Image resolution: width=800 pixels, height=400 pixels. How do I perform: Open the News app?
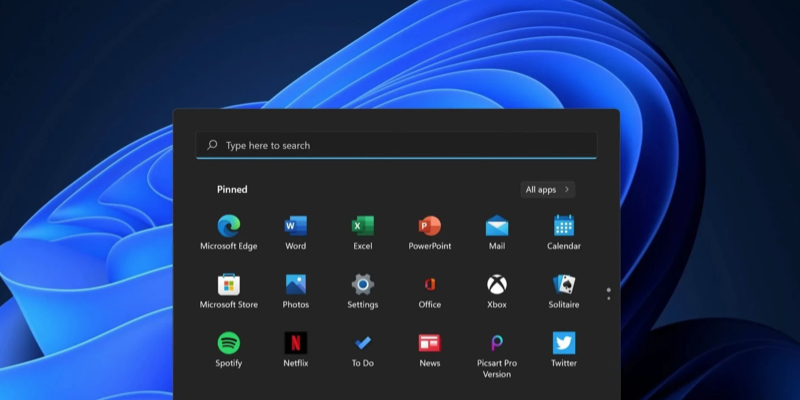pos(430,344)
